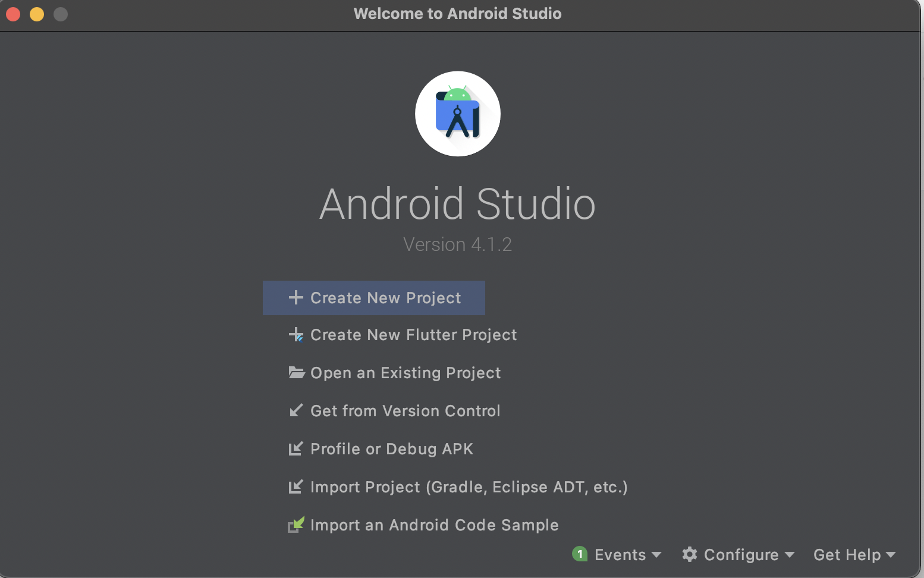This screenshot has width=924, height=578.
Task: Click the Flutter plus icon
Action: 296,335
